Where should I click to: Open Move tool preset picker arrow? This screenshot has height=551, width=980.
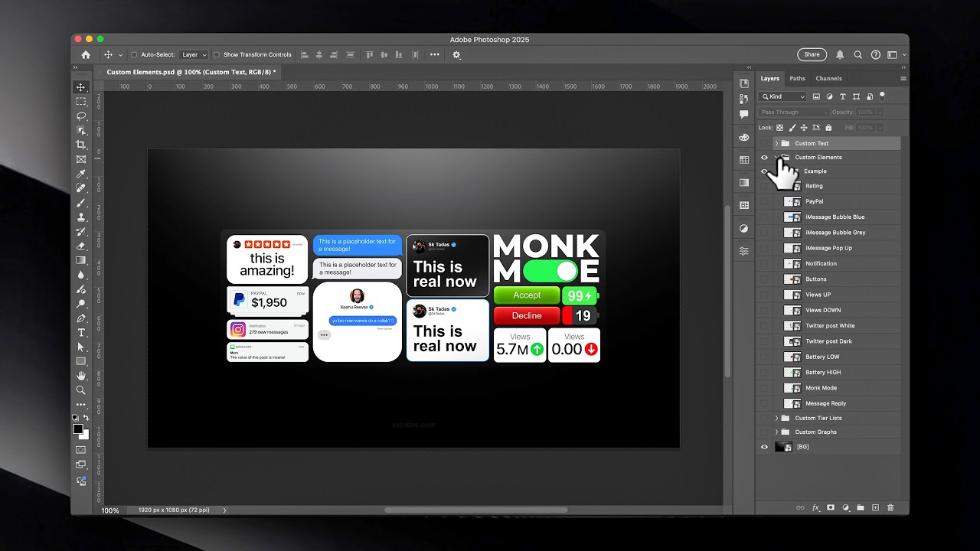[120, 55]
